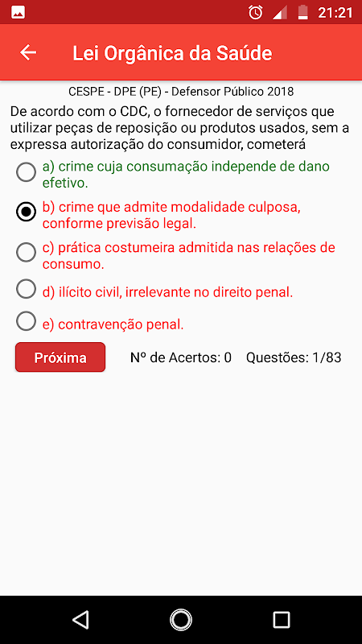Open the image notification icon in status bar
362x644 pixels.
[x=19, y=12]
